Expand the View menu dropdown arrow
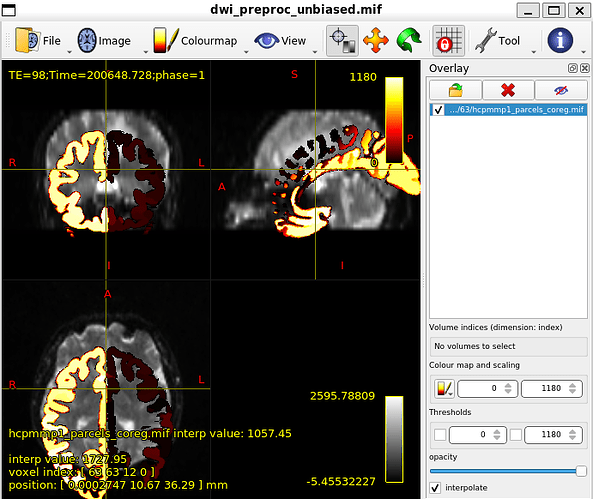 click(x=315, y=52)
